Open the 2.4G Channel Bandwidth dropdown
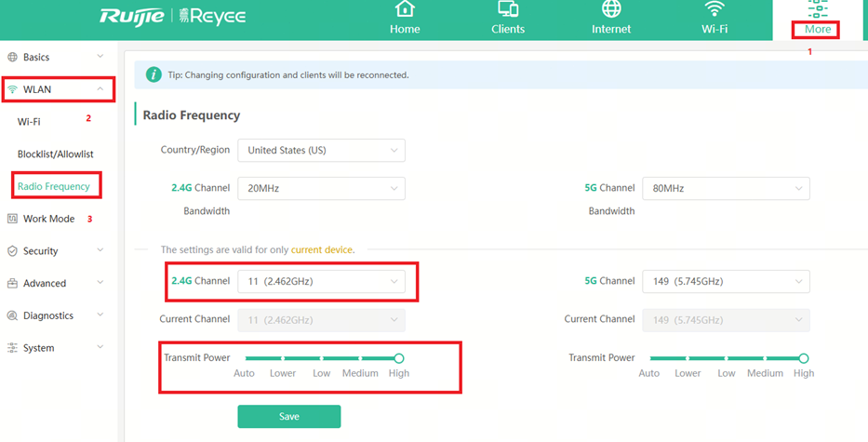The height and width of the screenshot is (442, 868). click(x=321, y=188)
